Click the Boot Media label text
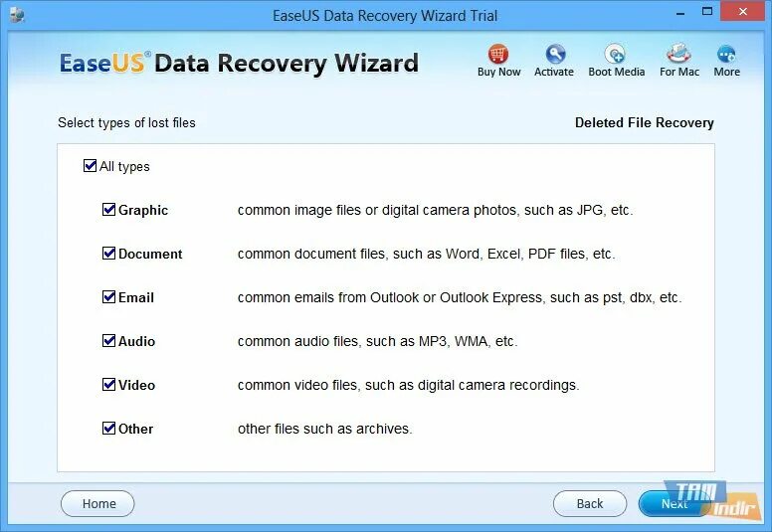772x532 pixels. click(617, 72)
